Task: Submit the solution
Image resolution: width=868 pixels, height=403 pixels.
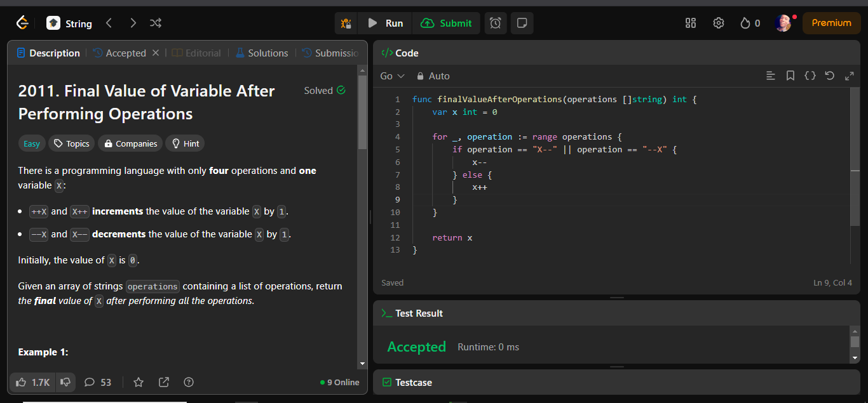Action: [x=447, y=23]
